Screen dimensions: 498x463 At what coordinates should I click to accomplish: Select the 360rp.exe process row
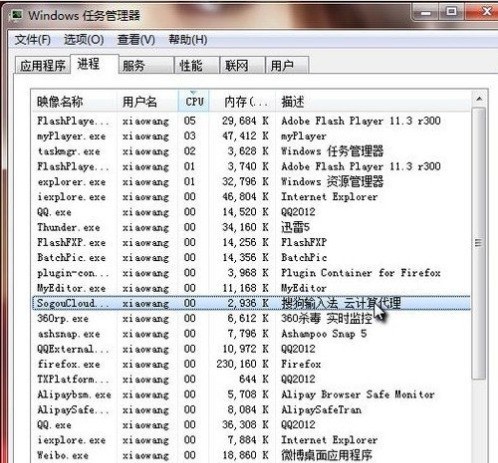click(x=251, y=318)
